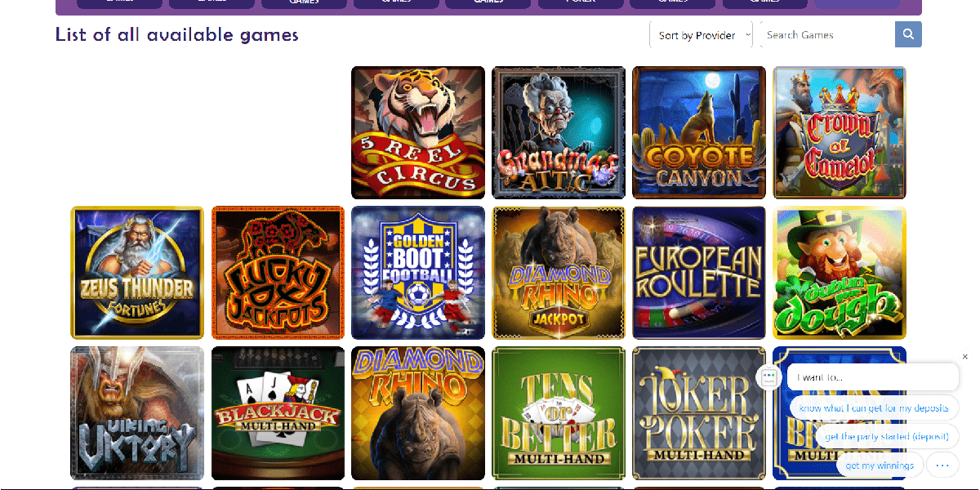Screen dimensions: 980x490
Task: Launch the Viking Victory slot
Action: 137,413
